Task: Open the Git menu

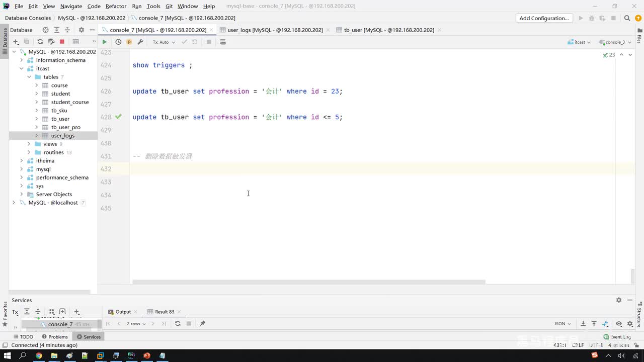Action: 169,6
